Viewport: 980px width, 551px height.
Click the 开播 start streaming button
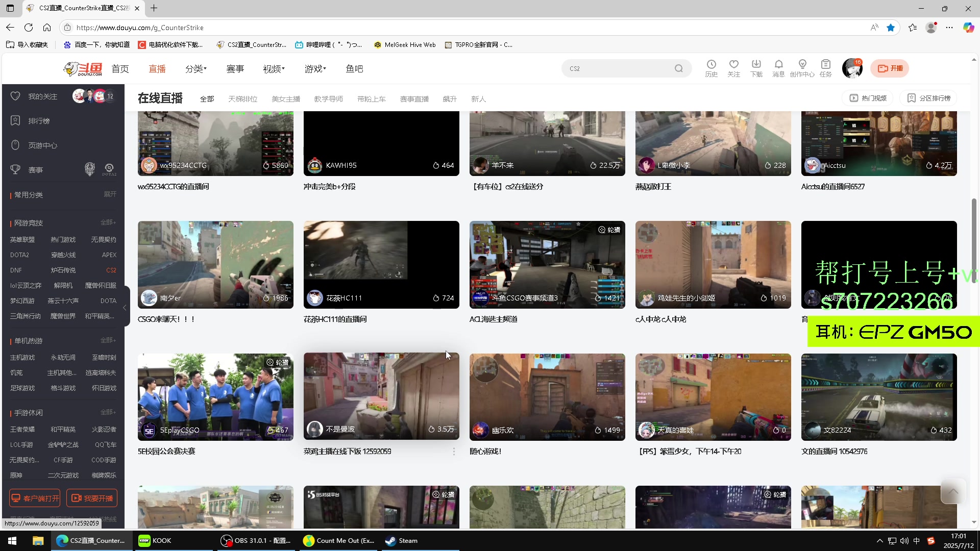coord(890,68)
